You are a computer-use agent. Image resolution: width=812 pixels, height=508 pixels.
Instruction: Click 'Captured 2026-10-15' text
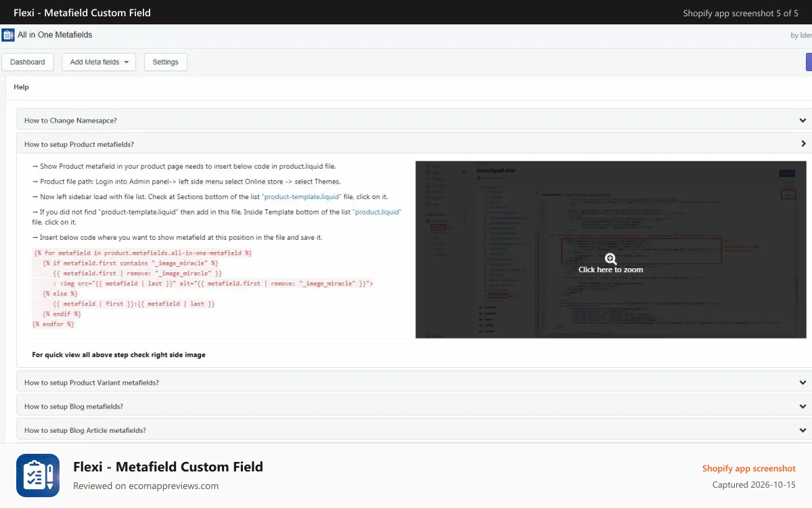(754, 485)
